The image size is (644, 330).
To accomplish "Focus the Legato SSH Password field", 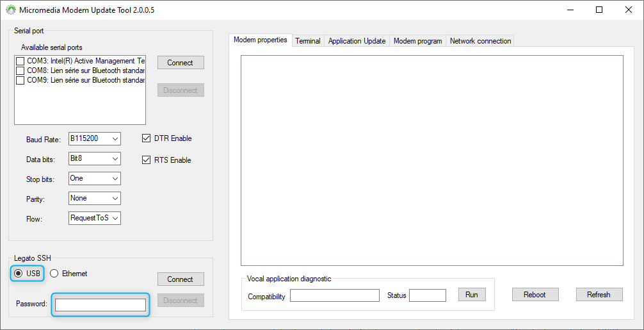I will click(x=101, y=304).
